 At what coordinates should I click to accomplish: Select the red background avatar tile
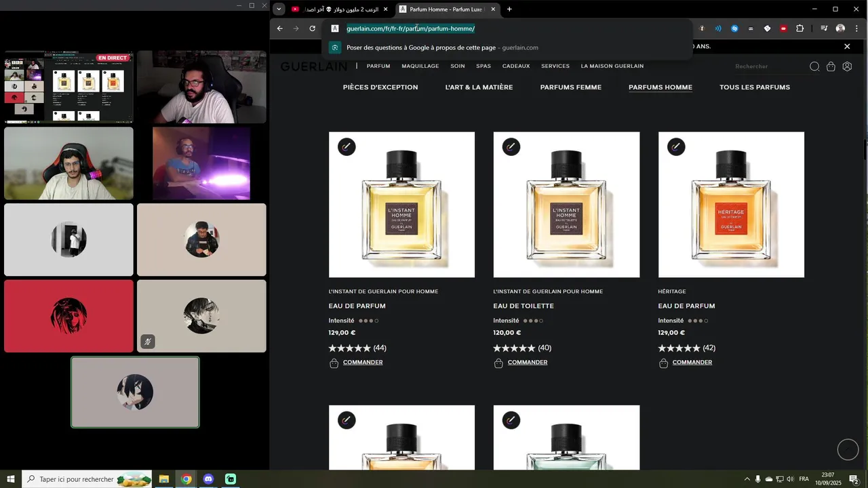[68, 316]
